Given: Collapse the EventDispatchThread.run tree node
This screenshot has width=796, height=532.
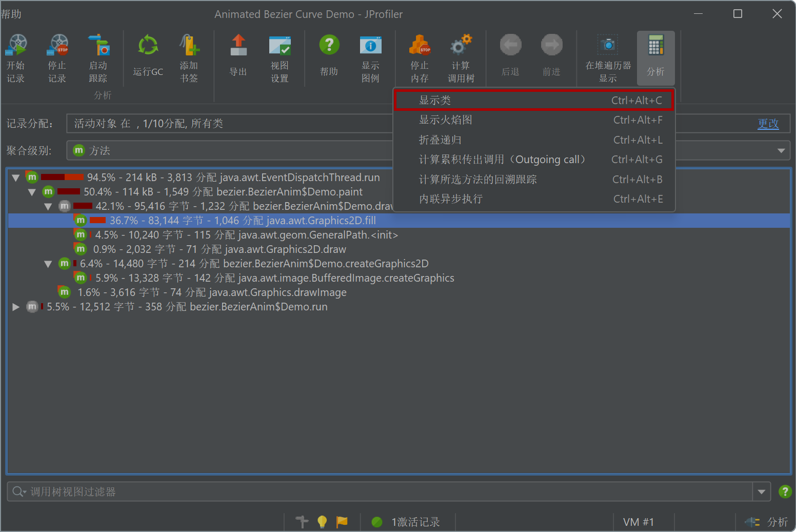Looking at the screenshot, I should pos(16,178).
